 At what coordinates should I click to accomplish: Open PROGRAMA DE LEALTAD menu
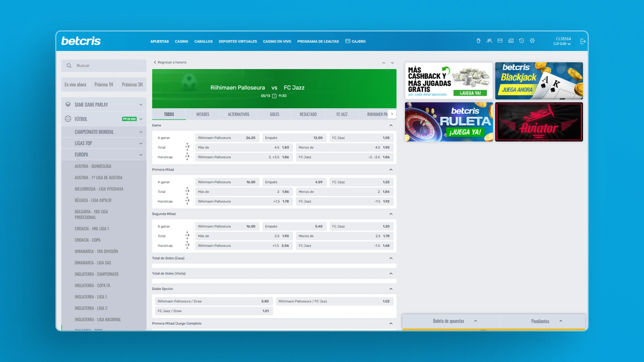point(318,42)
